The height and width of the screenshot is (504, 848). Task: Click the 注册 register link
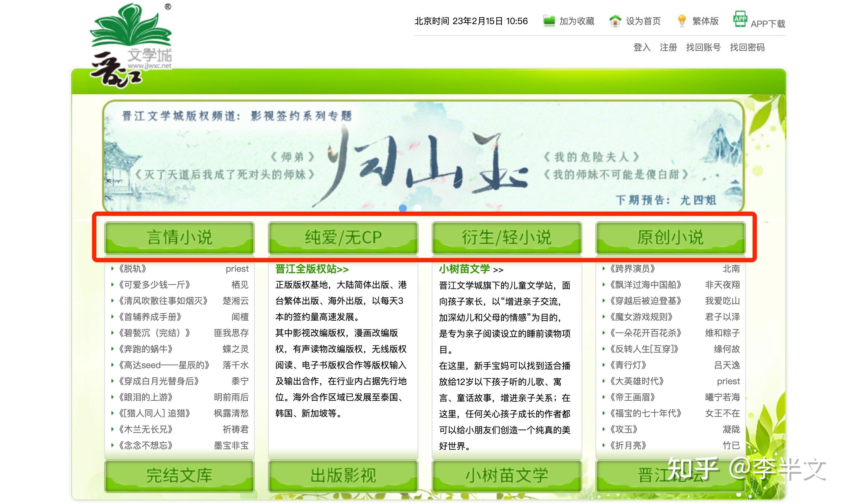click(x=668, y=47)
